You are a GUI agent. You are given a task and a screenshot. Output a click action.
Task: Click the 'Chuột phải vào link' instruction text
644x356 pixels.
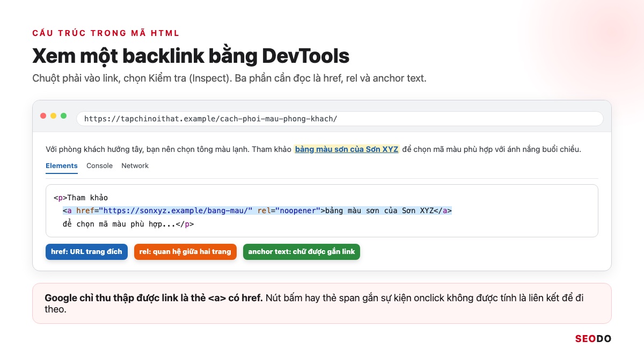point(229,78)
